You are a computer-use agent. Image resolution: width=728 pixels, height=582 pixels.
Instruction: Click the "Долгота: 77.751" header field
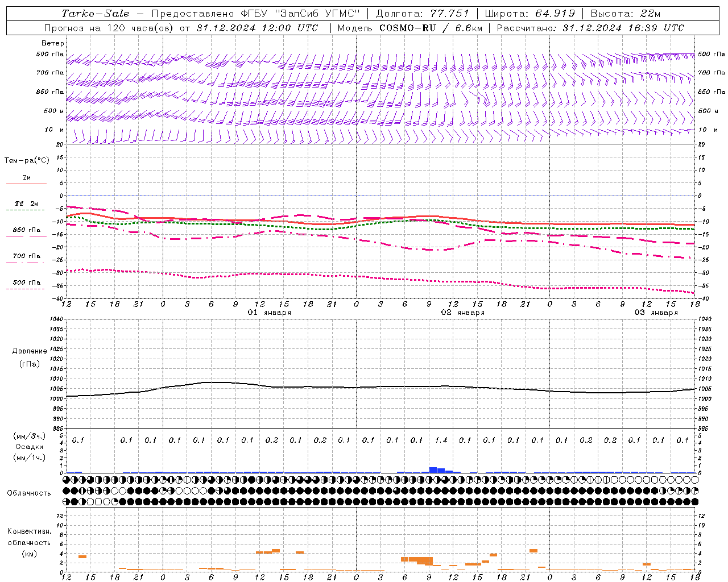click(x=423, y=14)
